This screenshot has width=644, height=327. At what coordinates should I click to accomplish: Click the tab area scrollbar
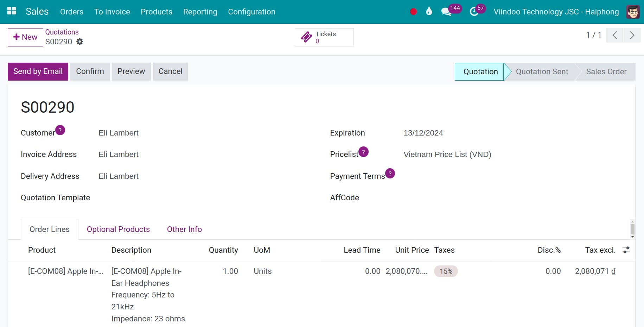(632, 229)
